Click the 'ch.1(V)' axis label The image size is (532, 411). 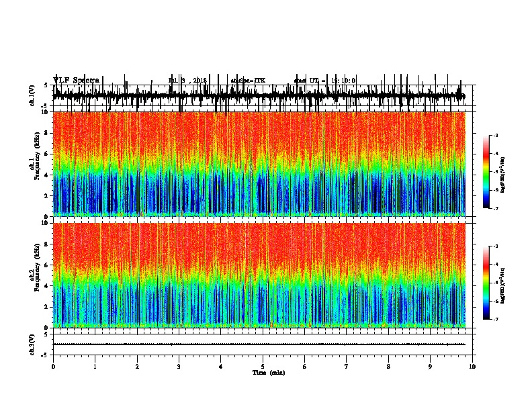32,95
